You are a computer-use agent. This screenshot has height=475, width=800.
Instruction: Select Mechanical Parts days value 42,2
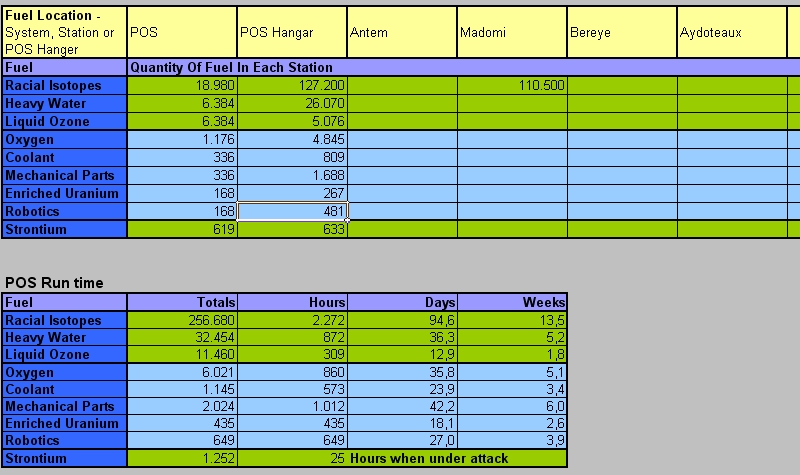[402, 407]
